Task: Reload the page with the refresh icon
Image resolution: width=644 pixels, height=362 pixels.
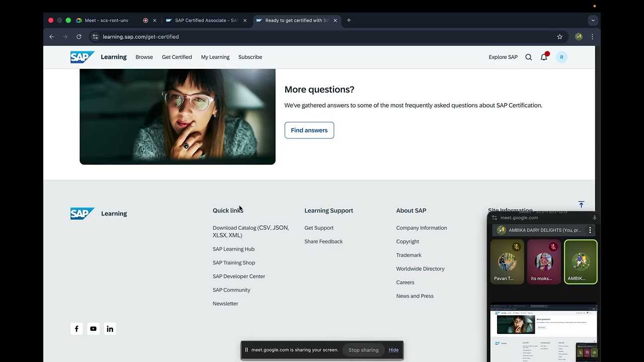Action: click(79, 37)
